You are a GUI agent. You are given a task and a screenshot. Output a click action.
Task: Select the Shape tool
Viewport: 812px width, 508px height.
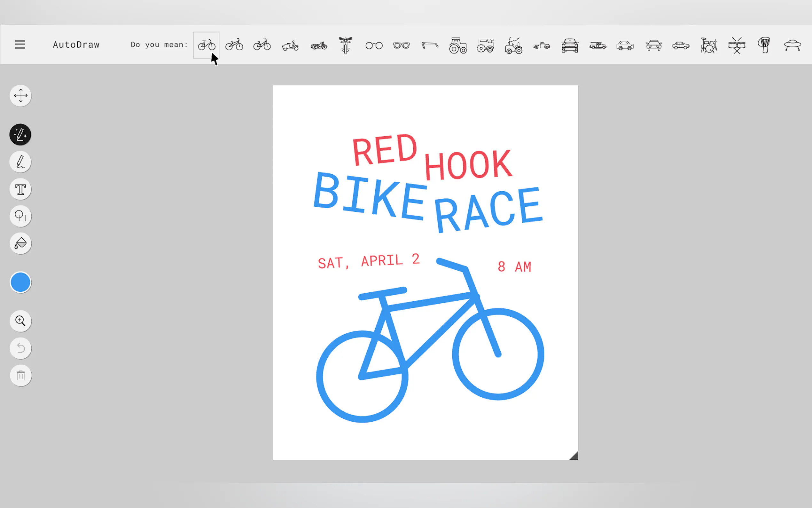20,216
